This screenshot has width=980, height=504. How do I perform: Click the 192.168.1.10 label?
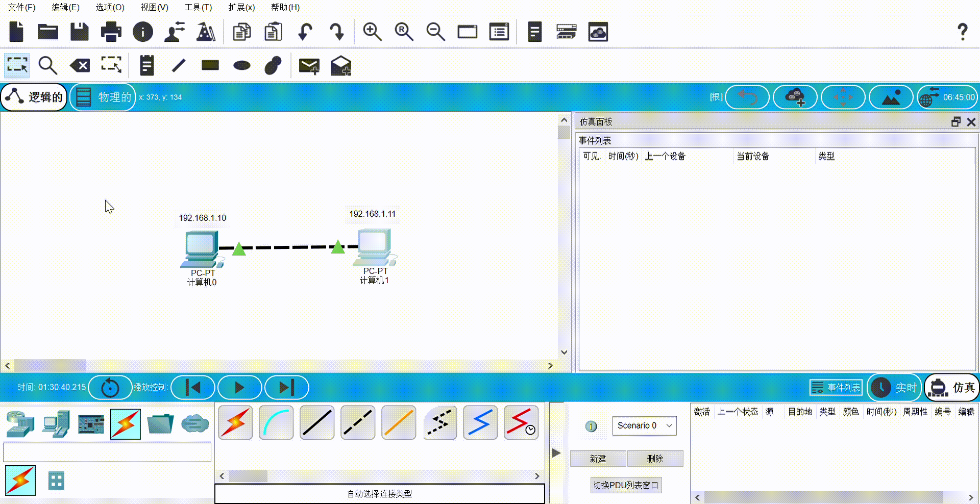coord(202,218)
